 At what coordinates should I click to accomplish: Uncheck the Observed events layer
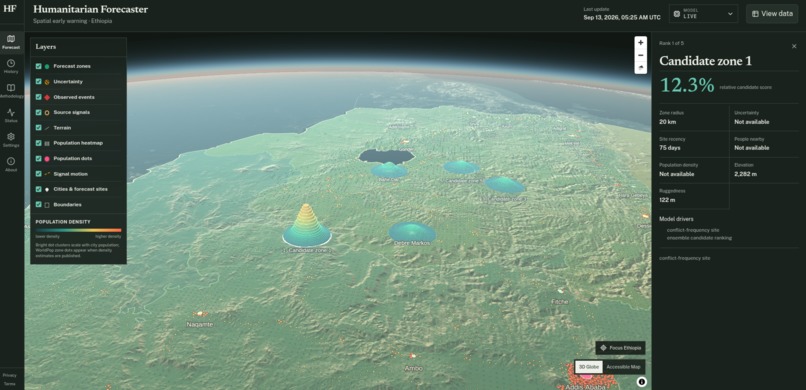pyautogui.click(x=39, y=97)
